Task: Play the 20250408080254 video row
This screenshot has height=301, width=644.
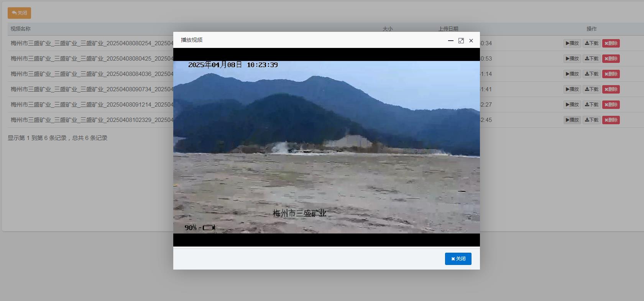Action: 572,43
